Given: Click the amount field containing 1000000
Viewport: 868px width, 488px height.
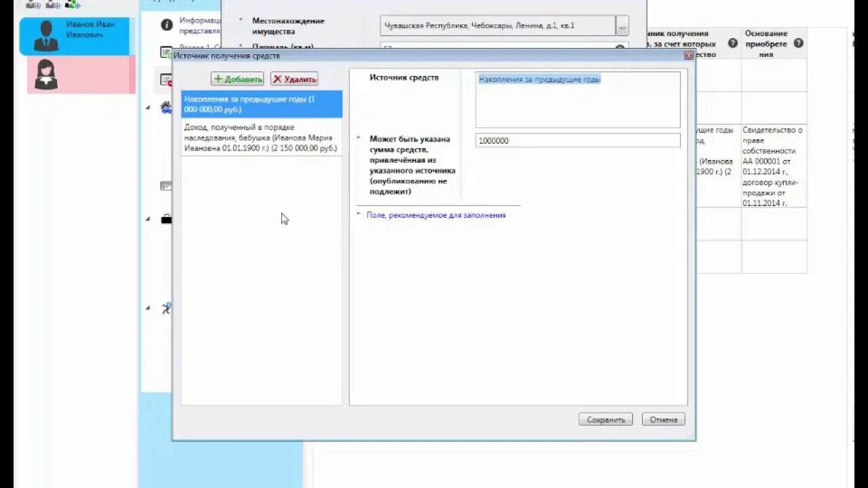Looking at the screenshot, I should pos(578,140).
